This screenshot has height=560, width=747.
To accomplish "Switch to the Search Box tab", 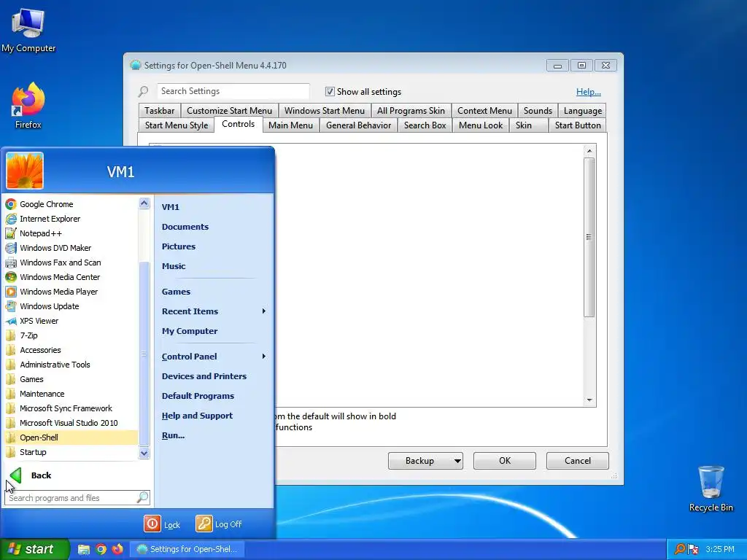I will tap(425, 125).
